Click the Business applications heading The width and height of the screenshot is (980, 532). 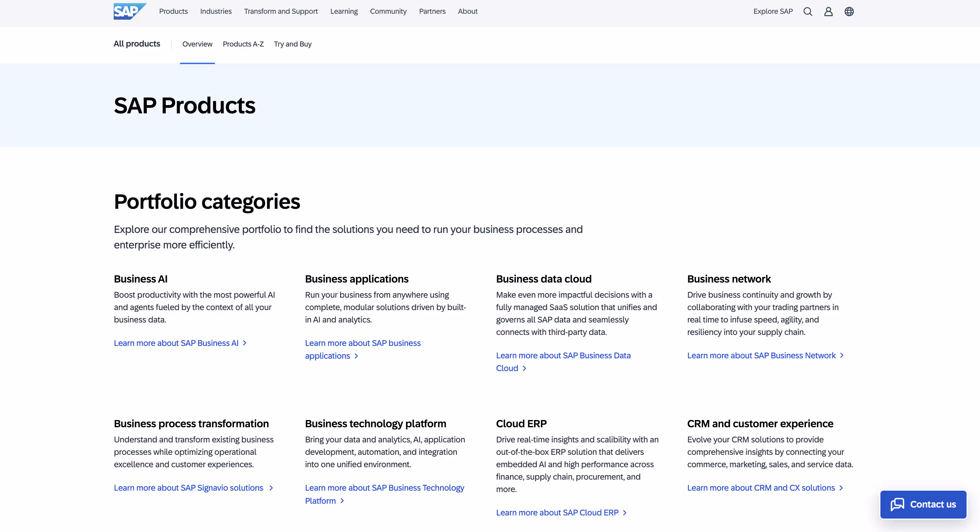click(356, 279)
